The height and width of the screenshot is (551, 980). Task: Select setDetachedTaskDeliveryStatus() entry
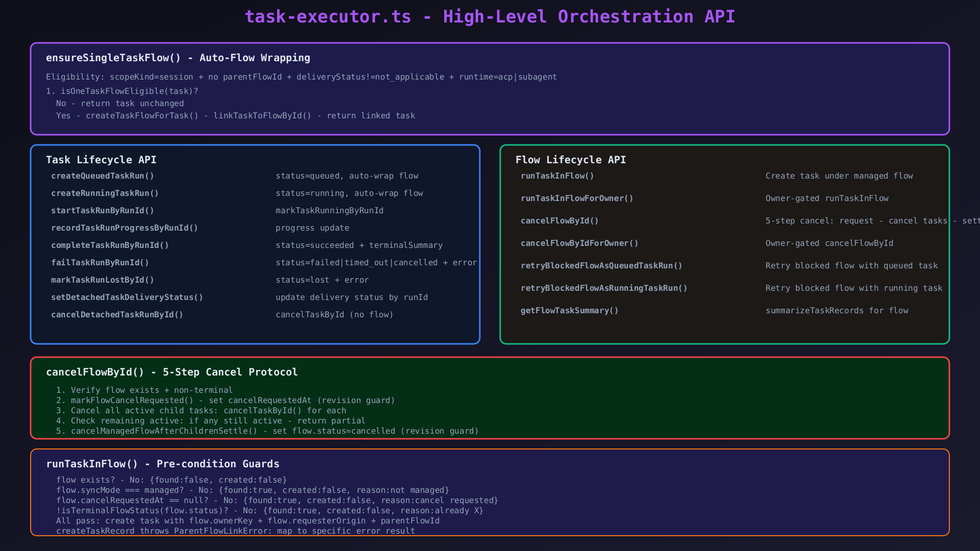(x=127, y=297)
